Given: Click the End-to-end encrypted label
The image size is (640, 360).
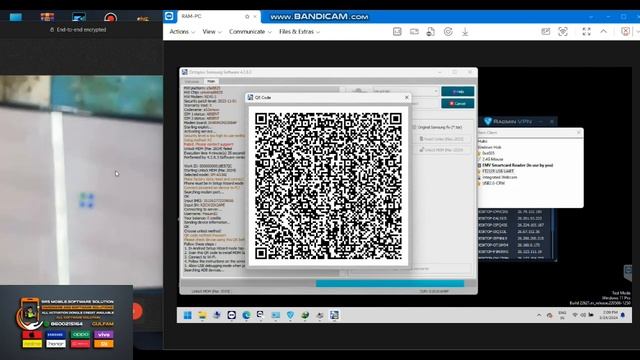Looking at the screenshot, I should [x=81, y=30].
